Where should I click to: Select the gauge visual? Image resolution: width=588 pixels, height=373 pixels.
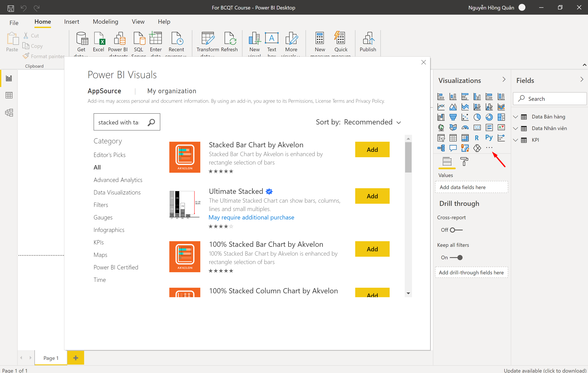(x=465, y=127)
